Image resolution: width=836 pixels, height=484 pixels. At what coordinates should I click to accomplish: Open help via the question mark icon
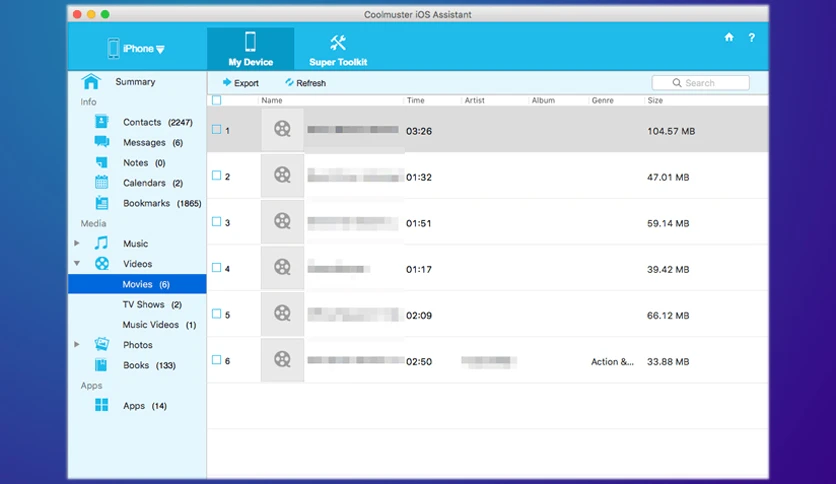(752, 37)
